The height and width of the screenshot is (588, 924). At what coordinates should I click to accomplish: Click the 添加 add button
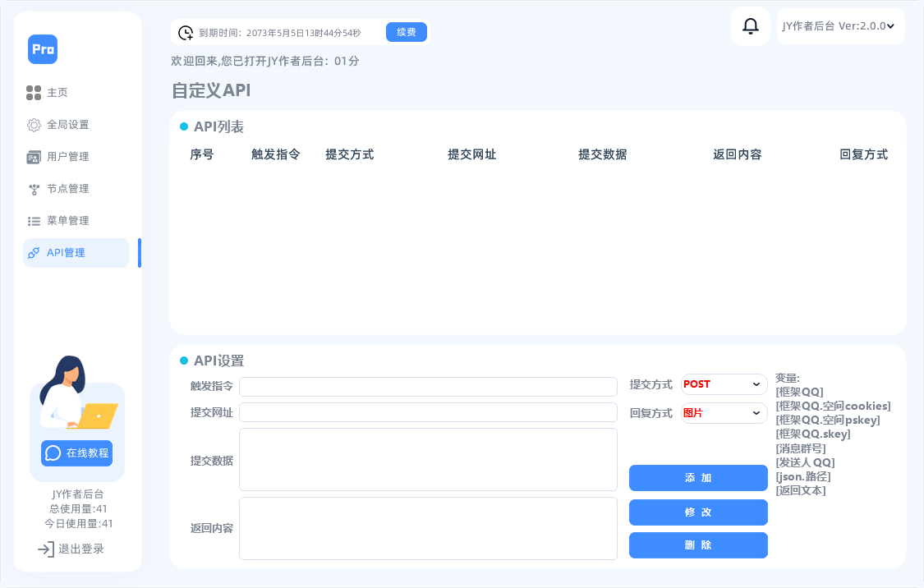click(x=698, y=478)
